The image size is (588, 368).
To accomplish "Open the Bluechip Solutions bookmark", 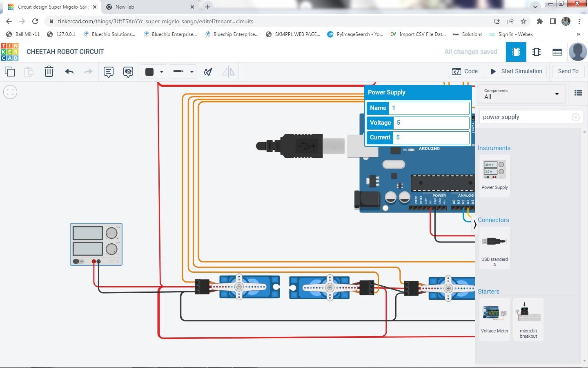I will tap(109, 34).
